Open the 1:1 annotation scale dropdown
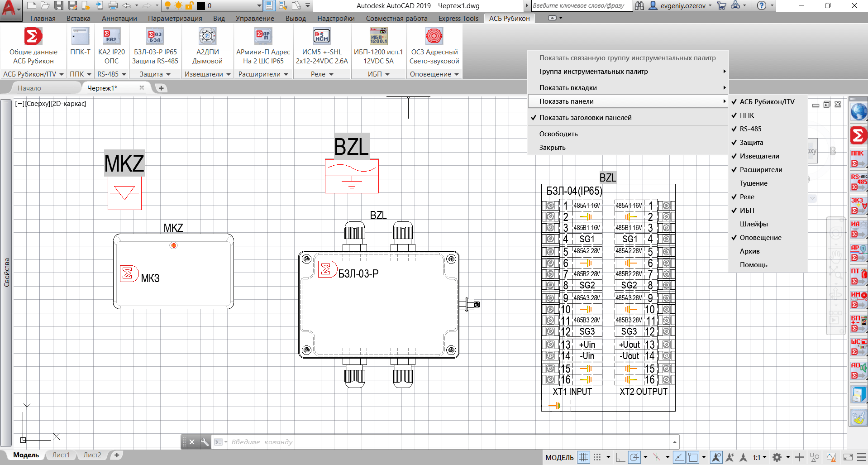Image resolution: width=868 pixels, height=465 pixels. (x=760, y=457)
